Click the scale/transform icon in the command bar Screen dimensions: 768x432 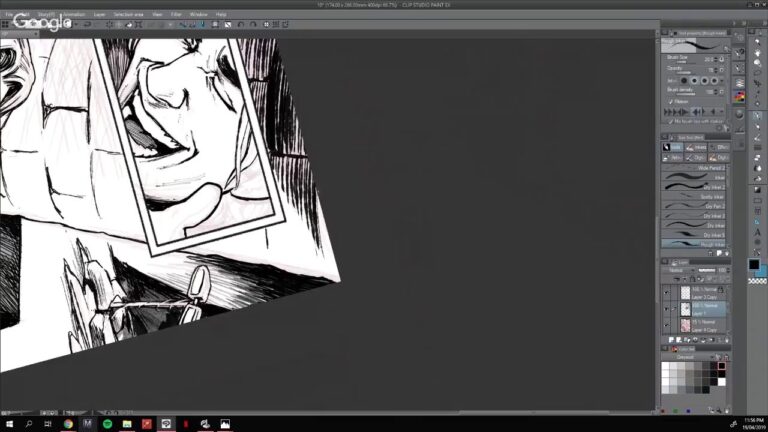point(139,24)
